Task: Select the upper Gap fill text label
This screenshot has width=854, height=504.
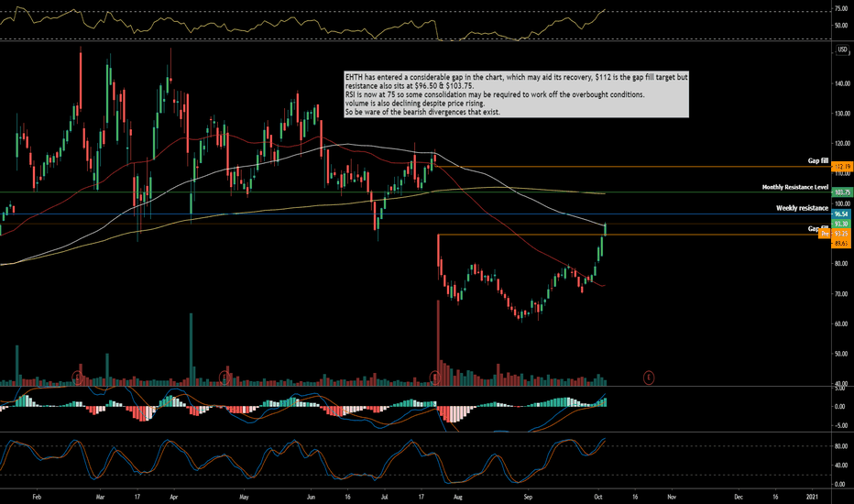Action: point(817,160)
